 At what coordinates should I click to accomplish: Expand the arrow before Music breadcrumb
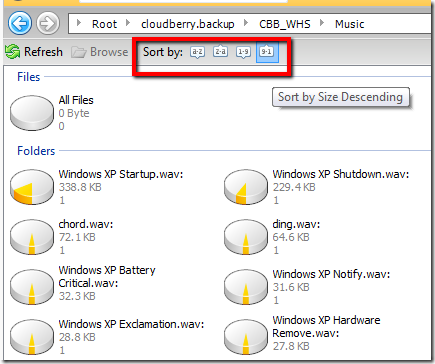click(x=322, y=23)
